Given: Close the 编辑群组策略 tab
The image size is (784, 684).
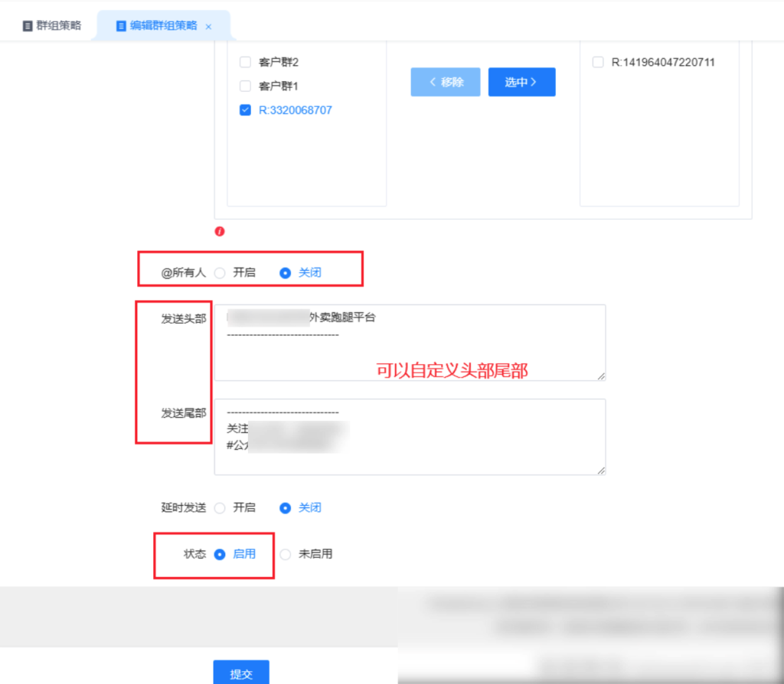Looking at the screenshot, I should coord(209,24).
